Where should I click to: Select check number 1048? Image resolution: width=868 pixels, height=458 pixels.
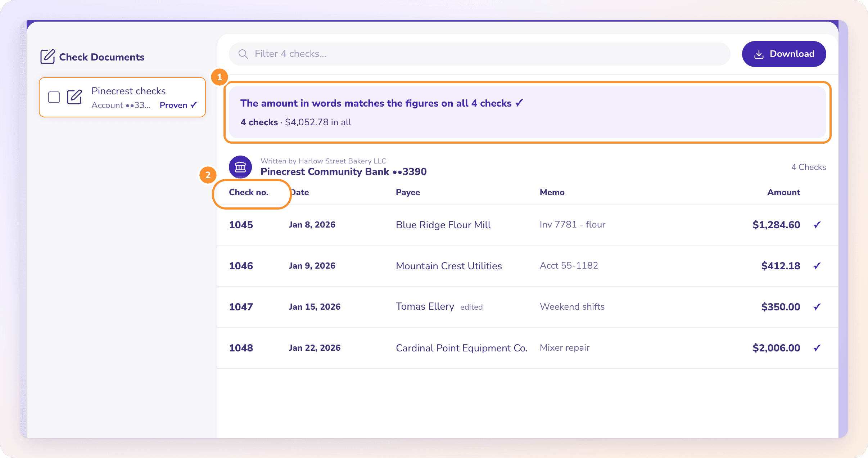[x=241, y=348]
